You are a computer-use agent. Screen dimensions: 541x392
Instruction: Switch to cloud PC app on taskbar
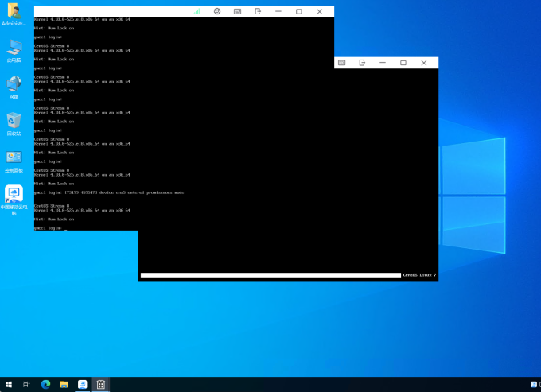pos(83,384)
